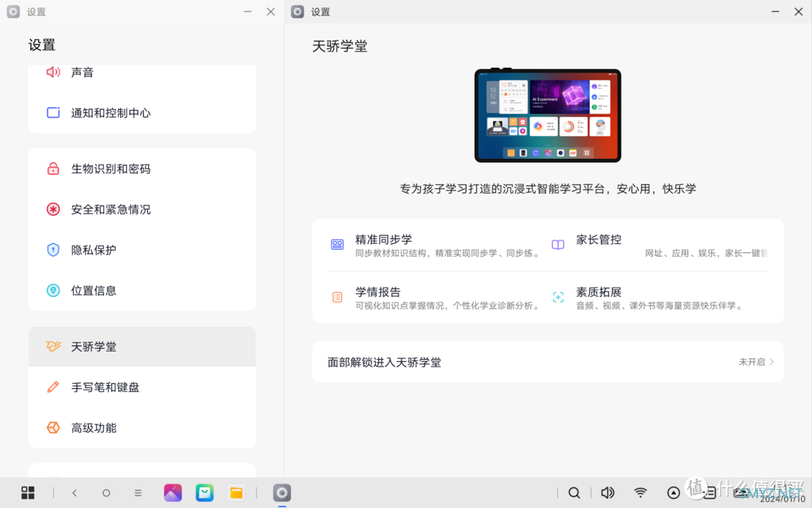Go to 生物识别和密码 settings
This screenshot has height=508, width=812.
pos(142,169)
